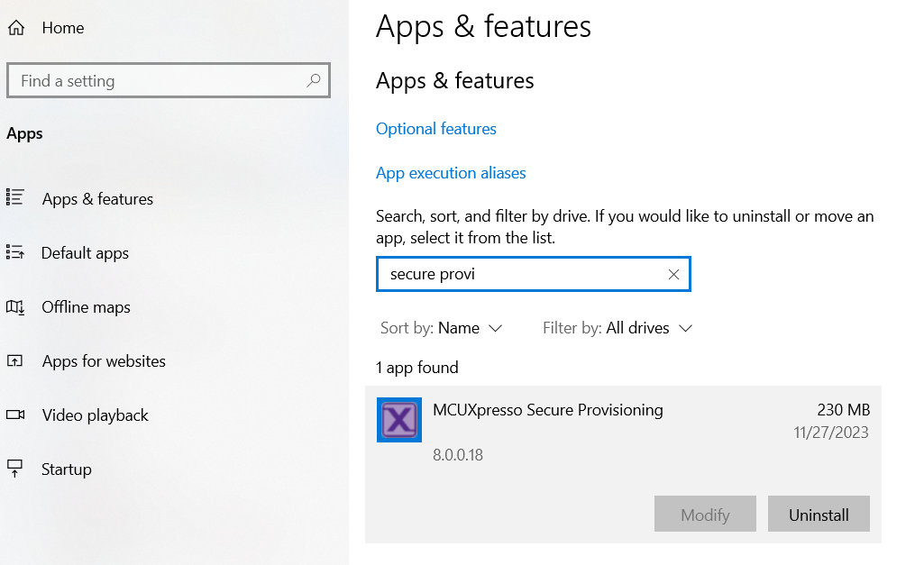924x565 pixels.
Task: Uninstall MCUXpresso Secure Provisioning
Action: (x=819, y=514)
